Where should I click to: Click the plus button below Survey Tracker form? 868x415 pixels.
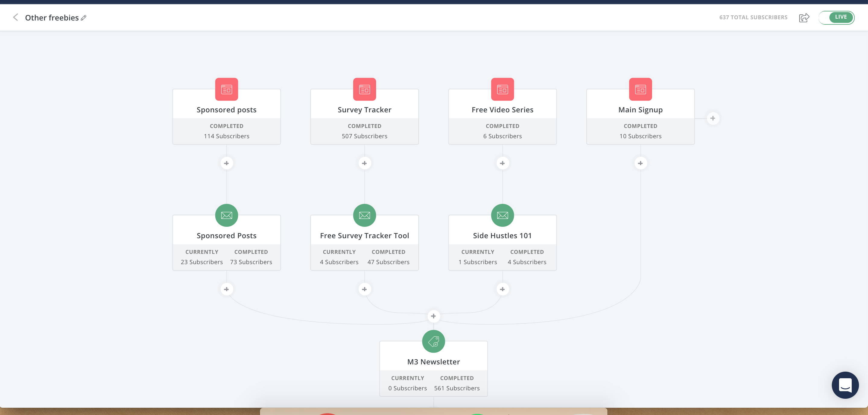pyautogui.click(x=364, y=163)
